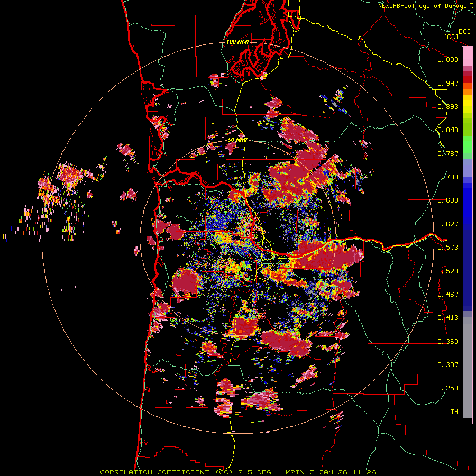Viewport: 476px width, 476px height.
Task: Click the 0.307 scale value
Action: click(448, 365)
